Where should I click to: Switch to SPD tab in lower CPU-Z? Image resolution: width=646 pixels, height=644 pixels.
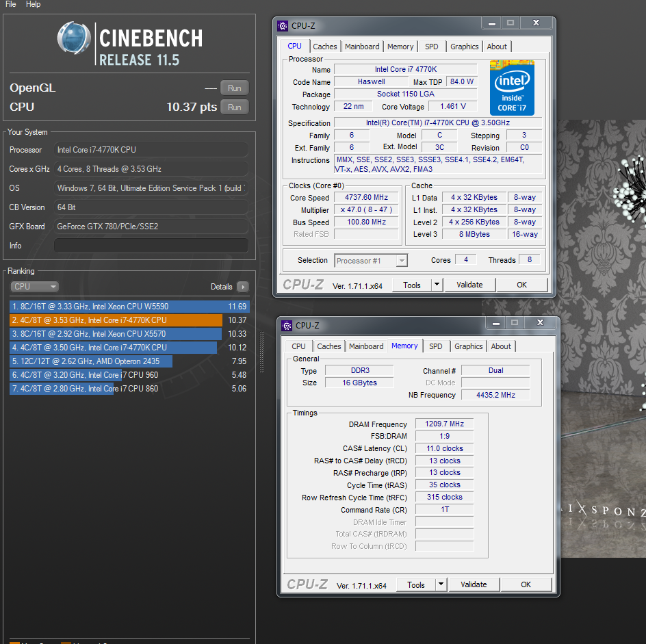click(x=435, y=346)
